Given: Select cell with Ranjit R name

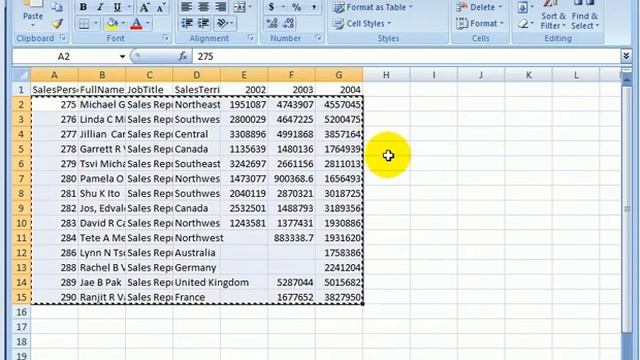Looking at the screenshot, I should pyautogui.click(x=102, y=297).
